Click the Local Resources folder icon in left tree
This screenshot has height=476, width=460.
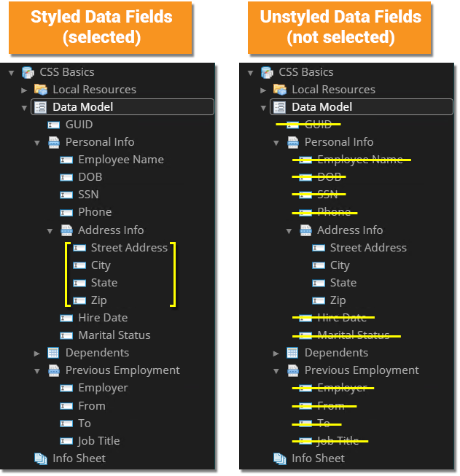click(x=41, y=90)
